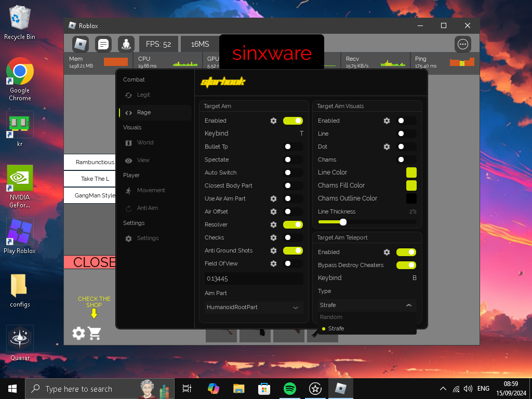This screenshot has width=532, height=399.
Task: Show hidden system tray icons
Action: (x=443, y=389)
